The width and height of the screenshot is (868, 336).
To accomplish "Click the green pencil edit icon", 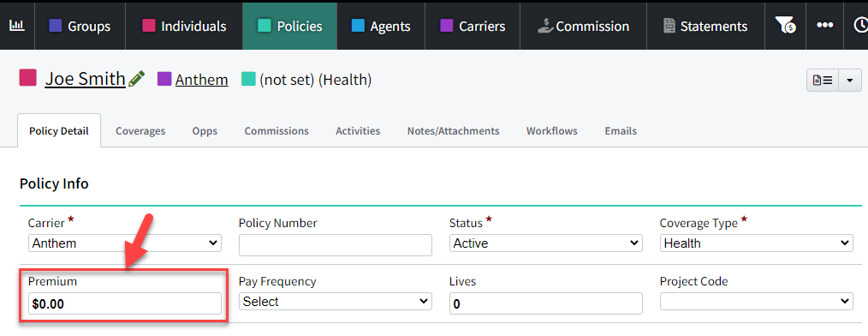I will [136, 80].
